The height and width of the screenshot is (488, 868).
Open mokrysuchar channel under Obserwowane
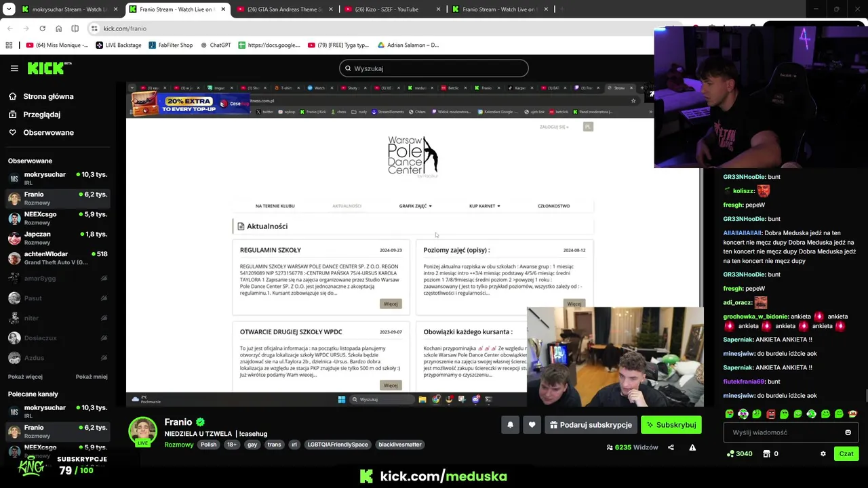(58, 178)
